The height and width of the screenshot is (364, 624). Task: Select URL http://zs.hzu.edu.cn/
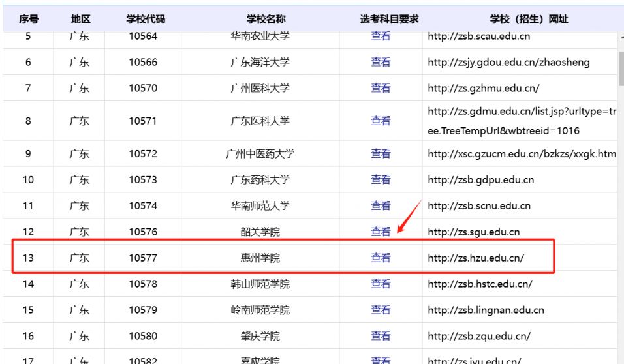point(476,258)
